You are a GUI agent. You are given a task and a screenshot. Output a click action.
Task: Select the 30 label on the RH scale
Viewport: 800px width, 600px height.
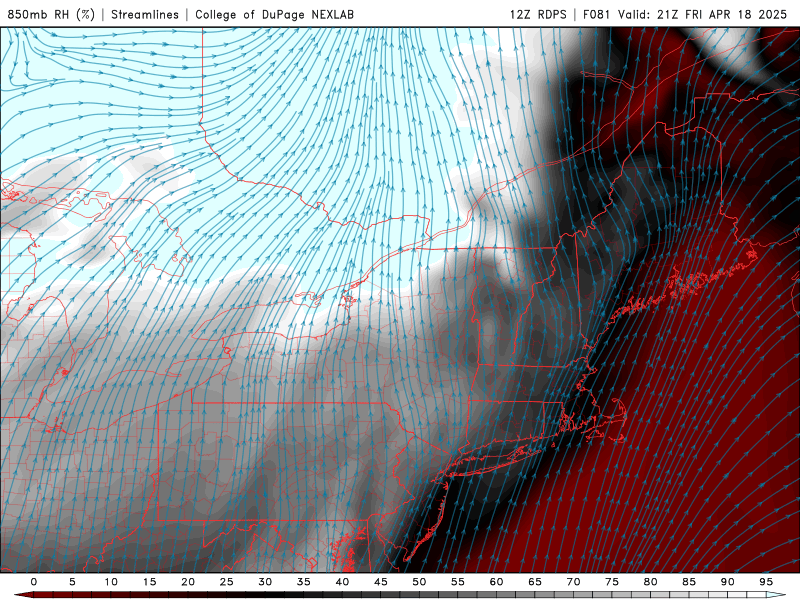point(265,582)
